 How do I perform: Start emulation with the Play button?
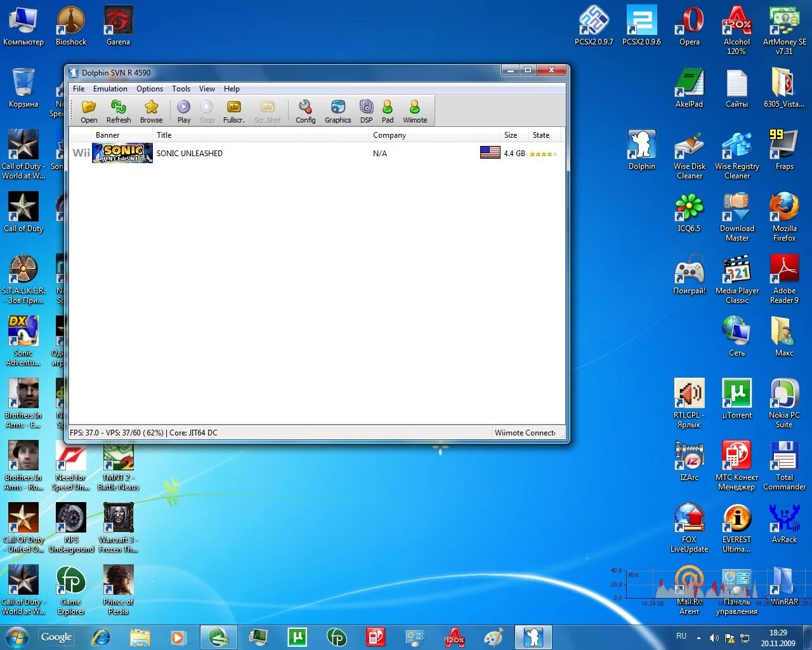coord(184,111)
